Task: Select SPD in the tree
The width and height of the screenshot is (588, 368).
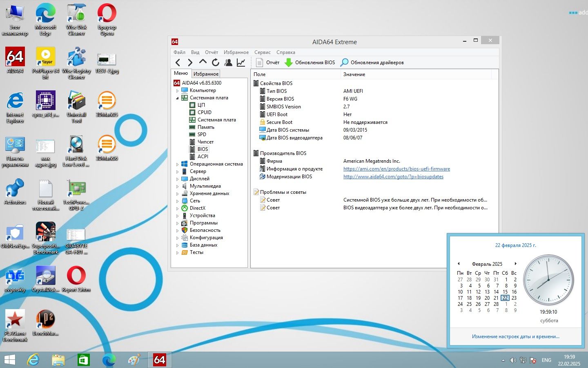Action: pos(202,135)
